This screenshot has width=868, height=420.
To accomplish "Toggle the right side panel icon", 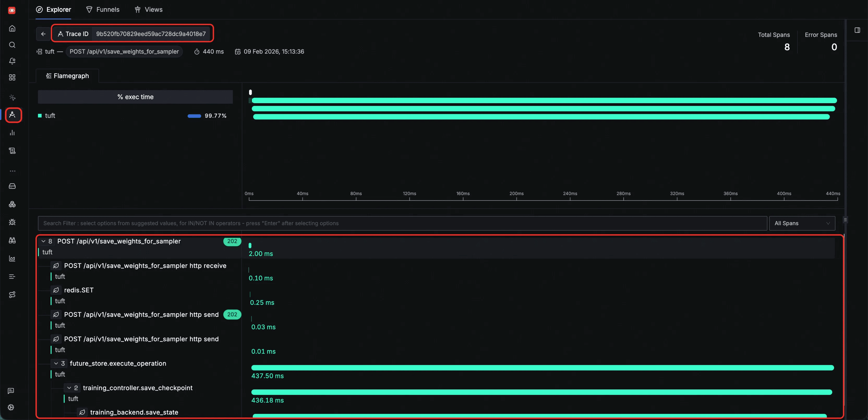I will point(857,30).
